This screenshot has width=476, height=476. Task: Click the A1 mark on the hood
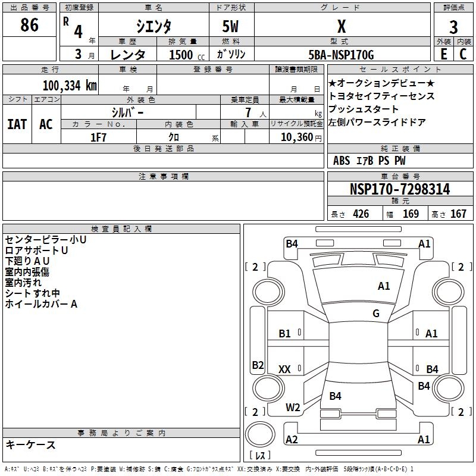[x=384, y=286]
